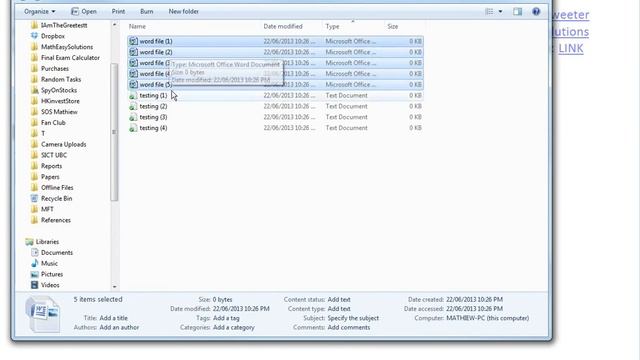640x360 pixels.
Task: Open the view options dropdown arrow
Action: coord(500,11)
